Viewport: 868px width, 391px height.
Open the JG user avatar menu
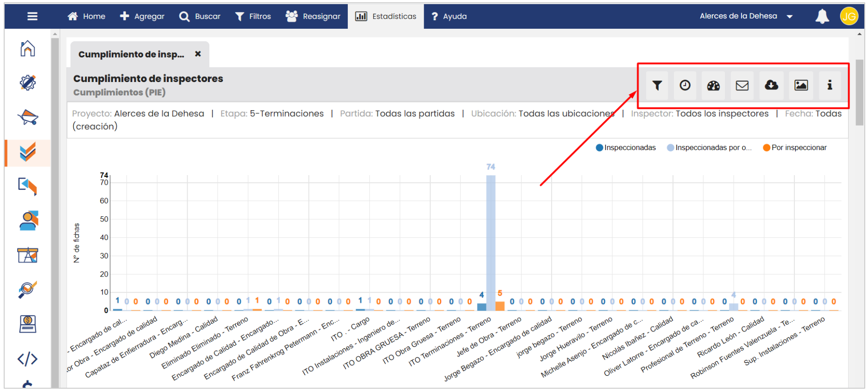(x=849, y=17)
